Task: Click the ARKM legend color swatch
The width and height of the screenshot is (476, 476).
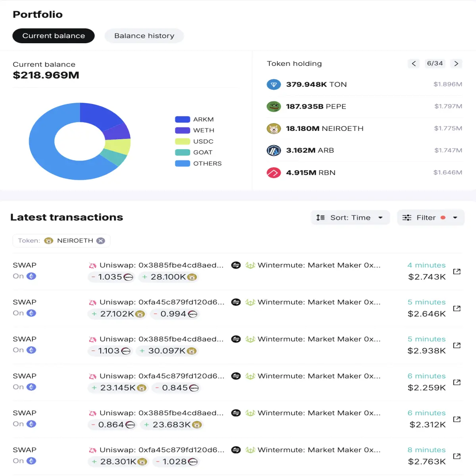Action: coord(182,119)
